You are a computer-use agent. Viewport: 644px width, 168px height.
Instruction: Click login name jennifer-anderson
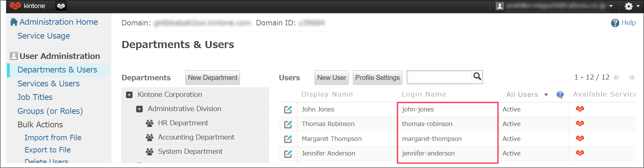click(428, 153)
